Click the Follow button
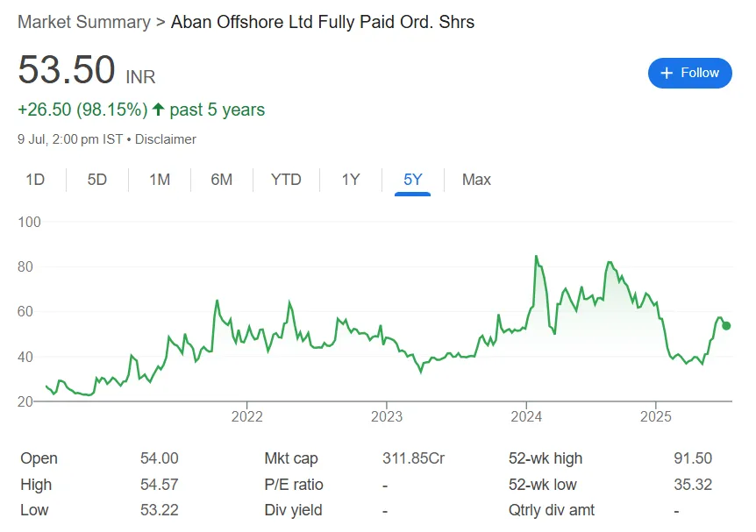 [689, 73]
